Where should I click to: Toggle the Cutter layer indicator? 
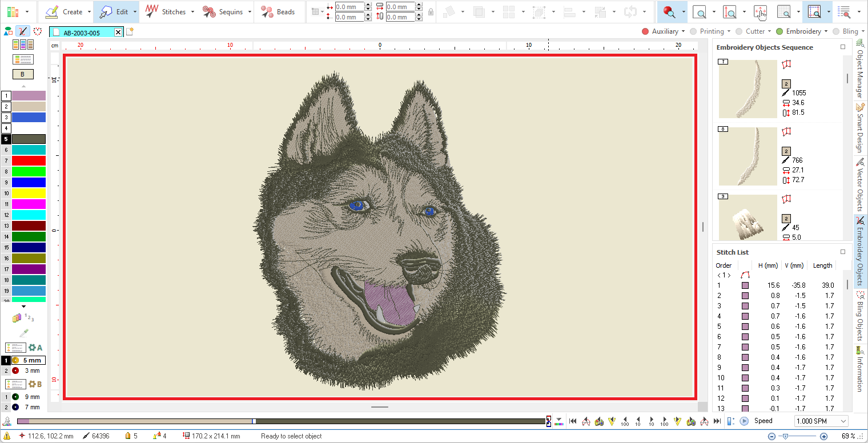click(x=739, y=31)
